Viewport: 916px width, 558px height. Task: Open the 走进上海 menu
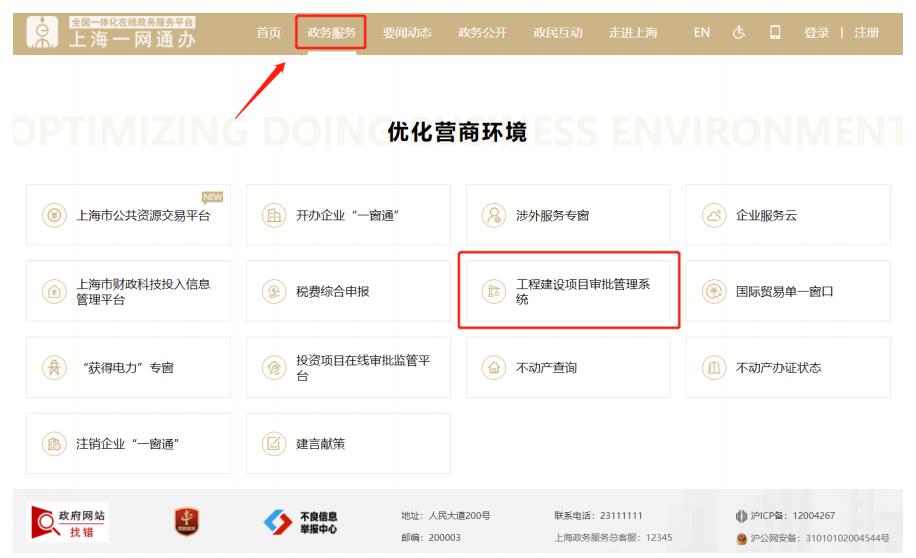click(633, 32)
